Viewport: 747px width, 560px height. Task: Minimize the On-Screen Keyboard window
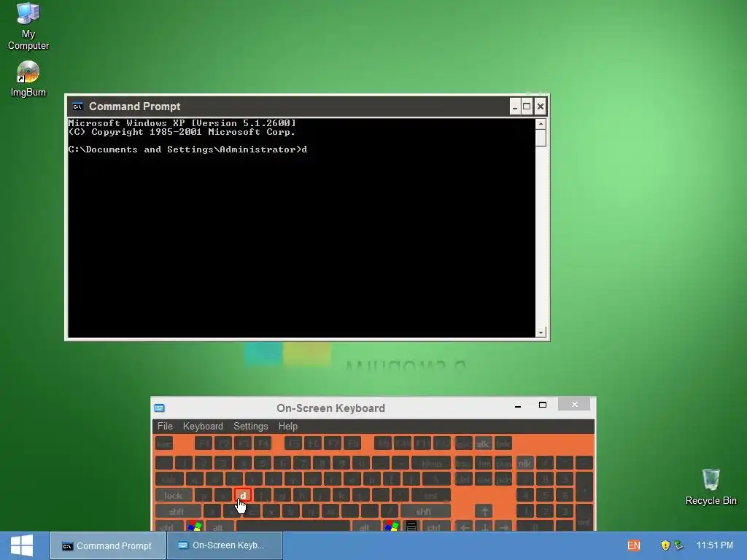[x=518, y=405]
